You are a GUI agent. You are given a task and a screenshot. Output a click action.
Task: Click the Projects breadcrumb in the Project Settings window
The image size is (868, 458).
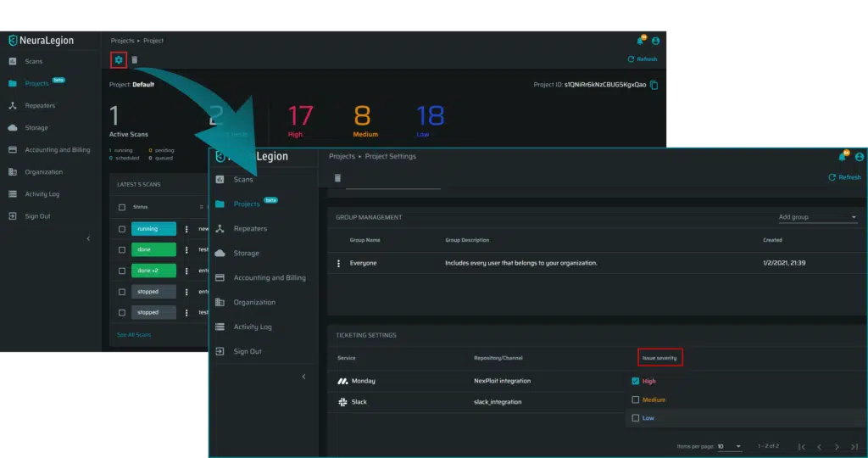click(x=342, y=156)
